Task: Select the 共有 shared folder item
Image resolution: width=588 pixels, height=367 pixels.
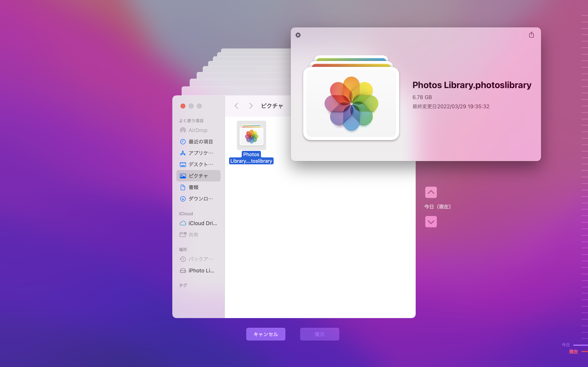Action: pyautogui.click(x=193, y=234)
